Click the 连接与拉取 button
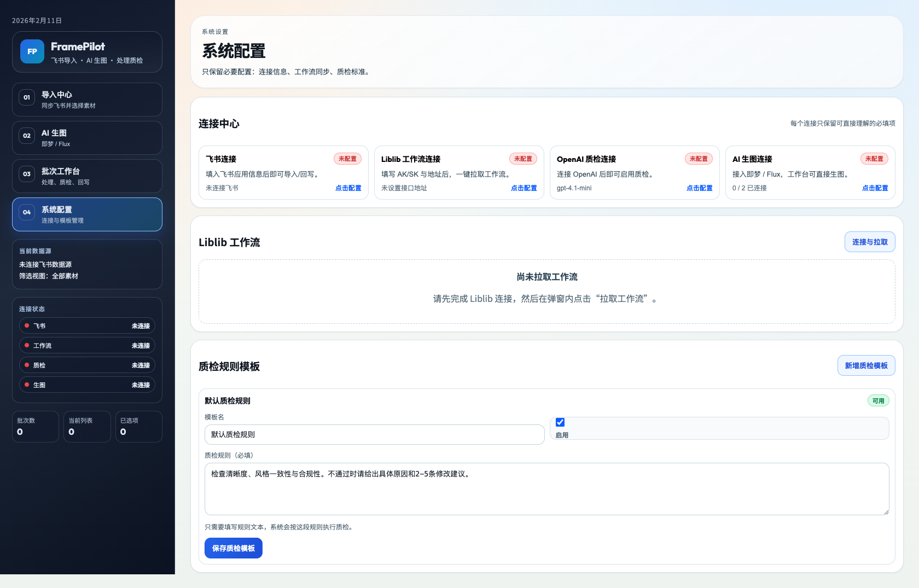The image size is (919, 588). click(x=870, y=241)
